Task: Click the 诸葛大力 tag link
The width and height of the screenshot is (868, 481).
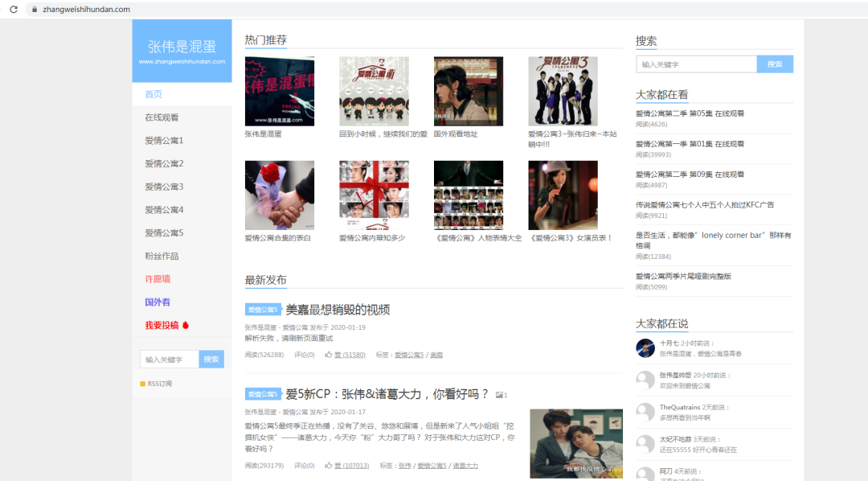Action: pos(465,466)
